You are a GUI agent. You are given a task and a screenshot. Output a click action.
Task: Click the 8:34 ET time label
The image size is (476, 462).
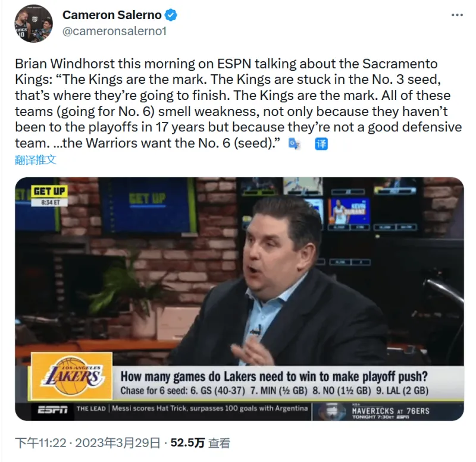click(x=49, y=202)
